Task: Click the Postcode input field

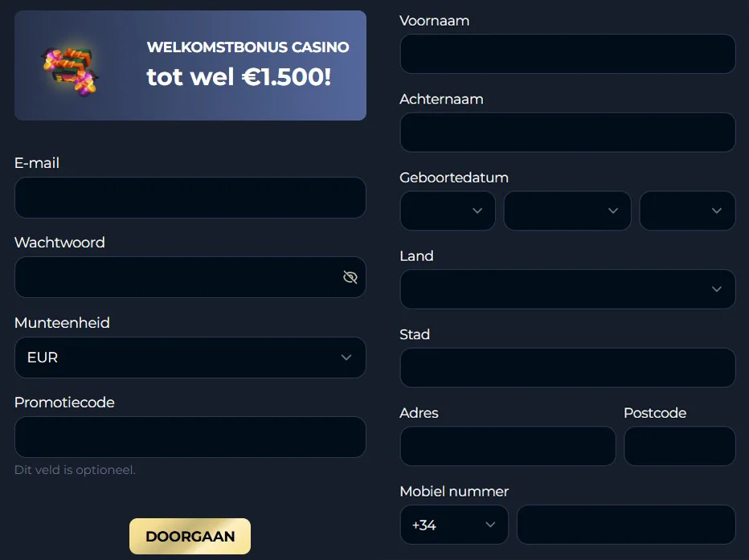Action: click(x=679, y=446)
